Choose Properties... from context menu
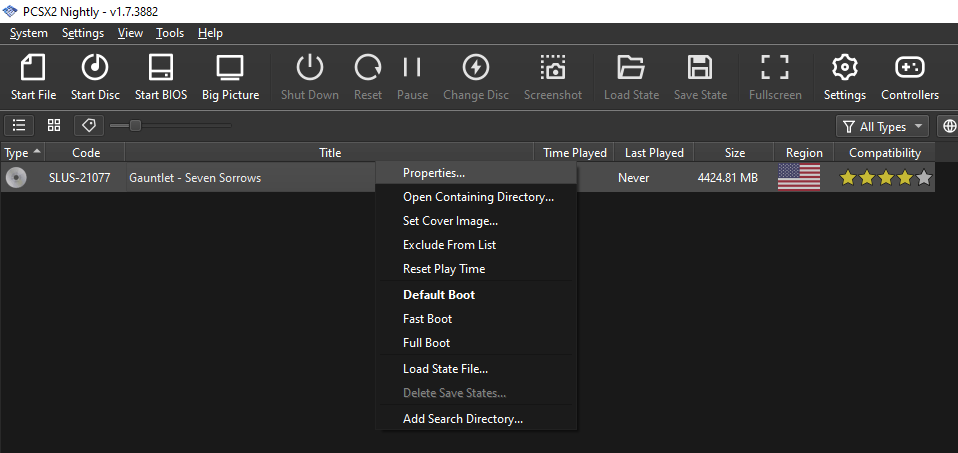Image resolution: width=958 pixels, height=453 pixels. click(476, 173)
